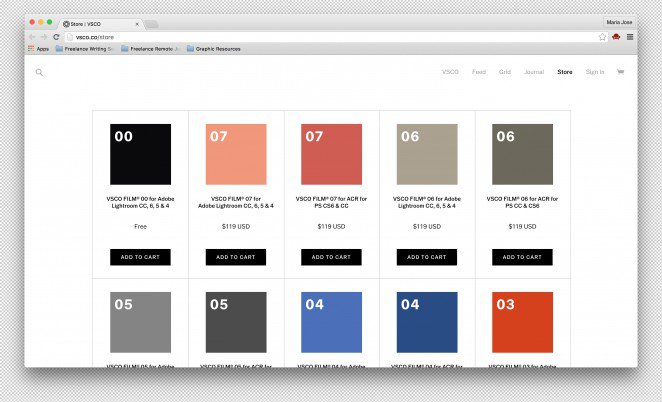Open the VSCO Film 06 for ACR title

[522, 202]
